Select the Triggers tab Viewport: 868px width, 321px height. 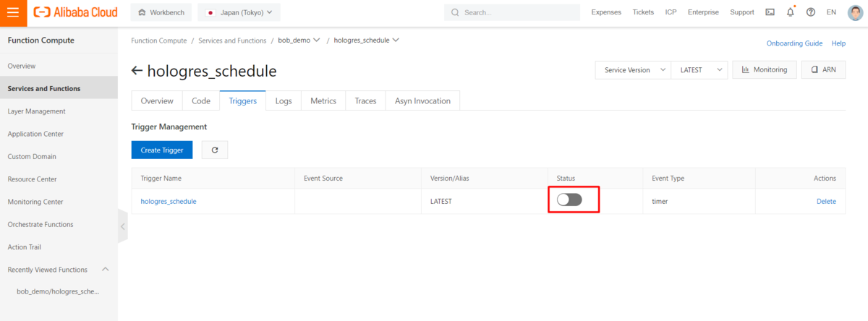click(x=242, y=100)
